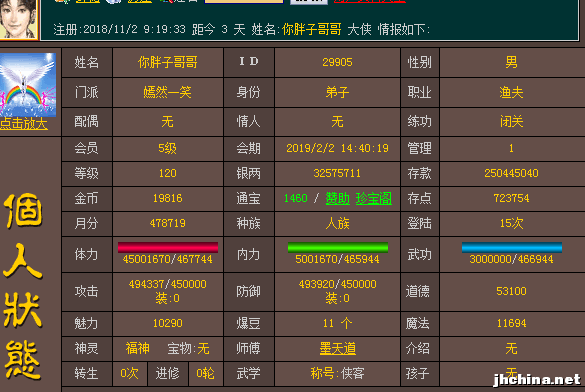The width and height of the screenshot is (585, 392).
Task: Open the 赞助 sponsor link
Action: tap(338, 198)
